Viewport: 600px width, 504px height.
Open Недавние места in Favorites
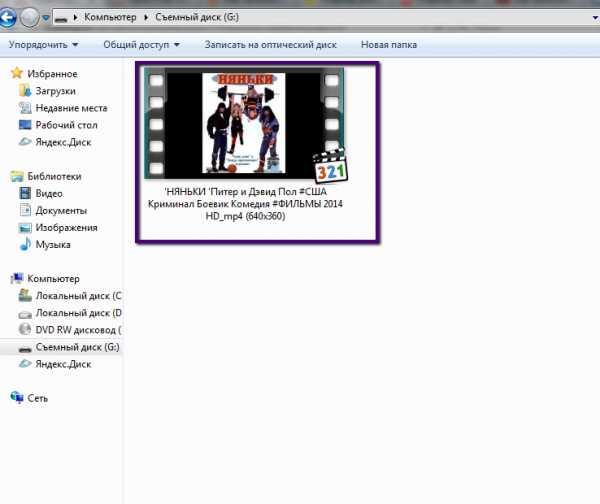(71, 108)
